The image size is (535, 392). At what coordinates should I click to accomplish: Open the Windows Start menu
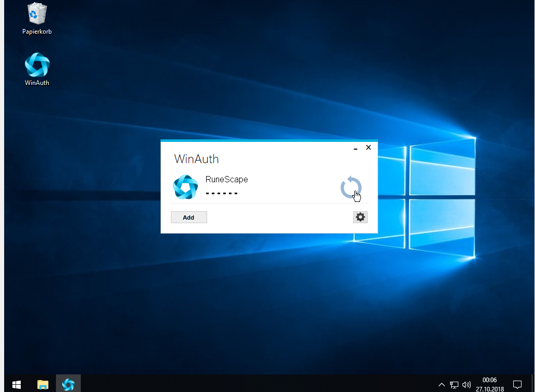(16, 384)
